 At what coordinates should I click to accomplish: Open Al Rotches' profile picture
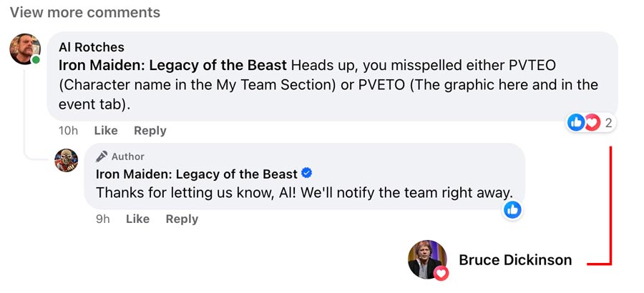coord(24,49)
